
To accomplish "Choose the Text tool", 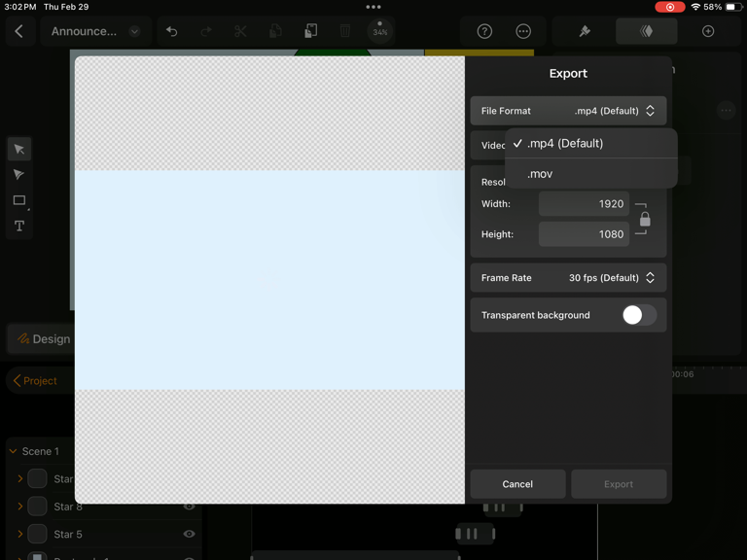I will (x=19, y=227).
